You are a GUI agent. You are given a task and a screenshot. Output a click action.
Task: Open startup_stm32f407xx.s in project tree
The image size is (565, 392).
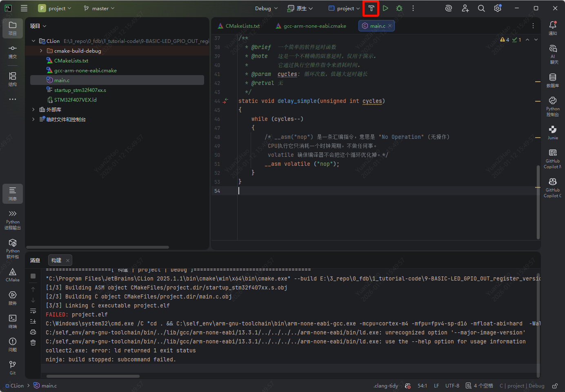point(80,90)
